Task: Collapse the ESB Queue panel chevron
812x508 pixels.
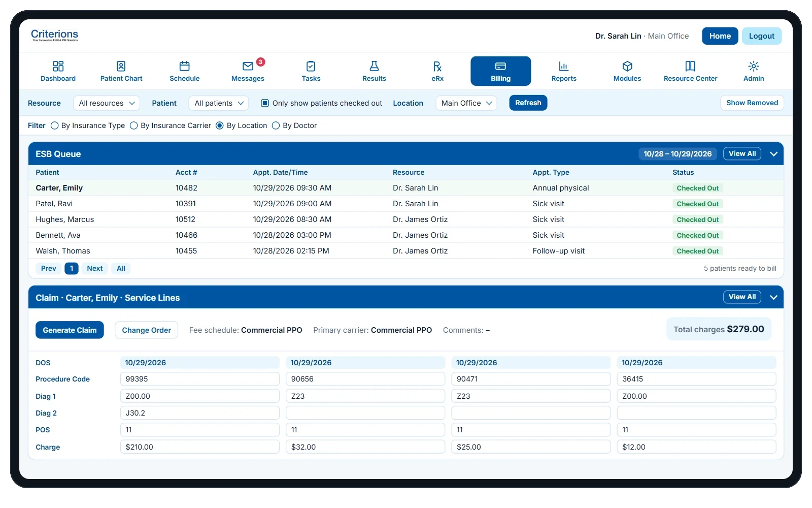Action: (x=773, y=154)
